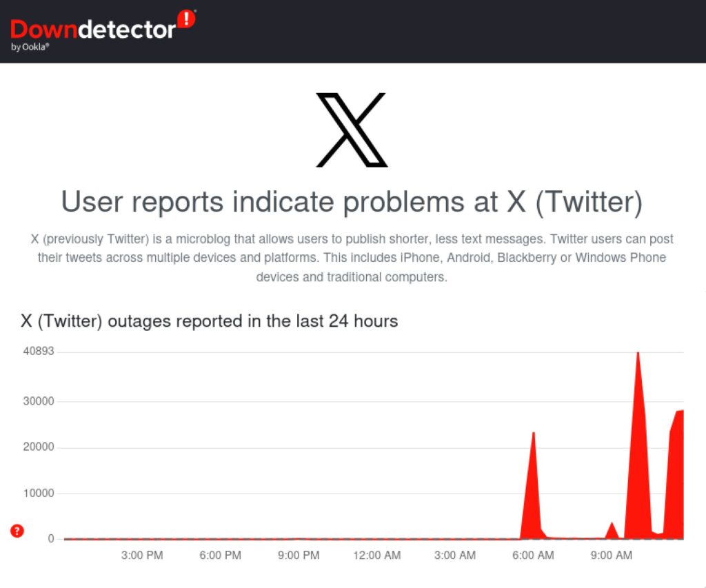Click the 20000 y-axis value
706x588 pixels.
39,447
